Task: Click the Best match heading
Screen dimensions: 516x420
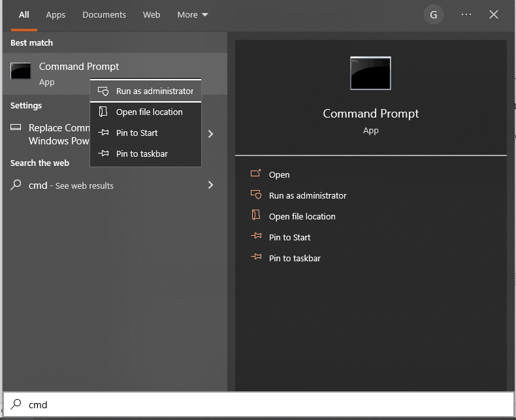Action: coord(31,43)
